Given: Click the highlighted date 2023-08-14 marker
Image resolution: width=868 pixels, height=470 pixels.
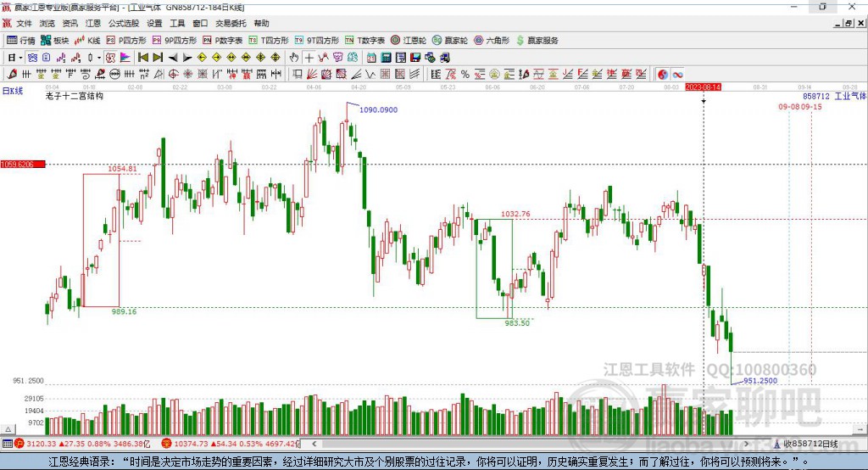Looking at the screenshot, I should (703, 87).
